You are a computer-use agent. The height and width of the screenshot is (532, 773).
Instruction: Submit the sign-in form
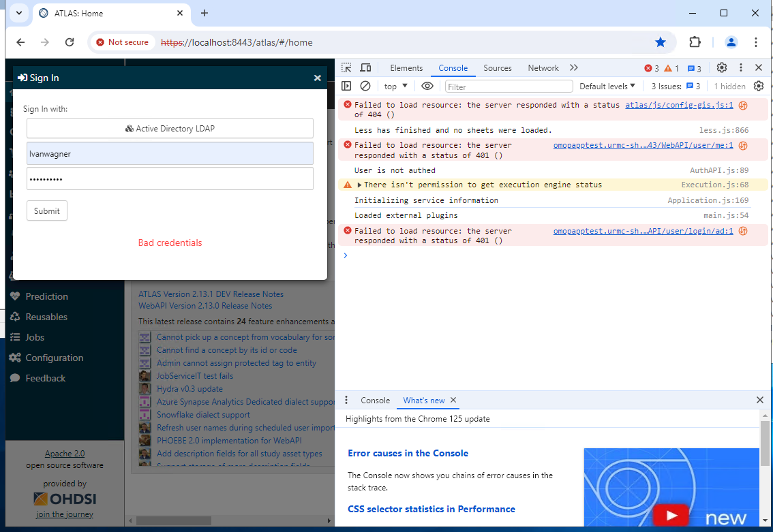pyautogui.click(x=47, y=211)
